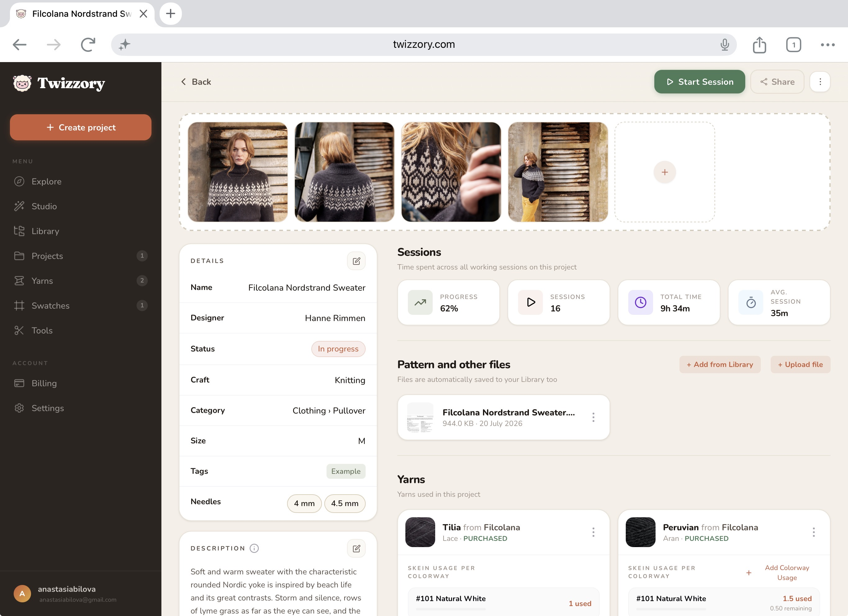
Task: Open Projects in the sidebar menu
Action: 81,256
